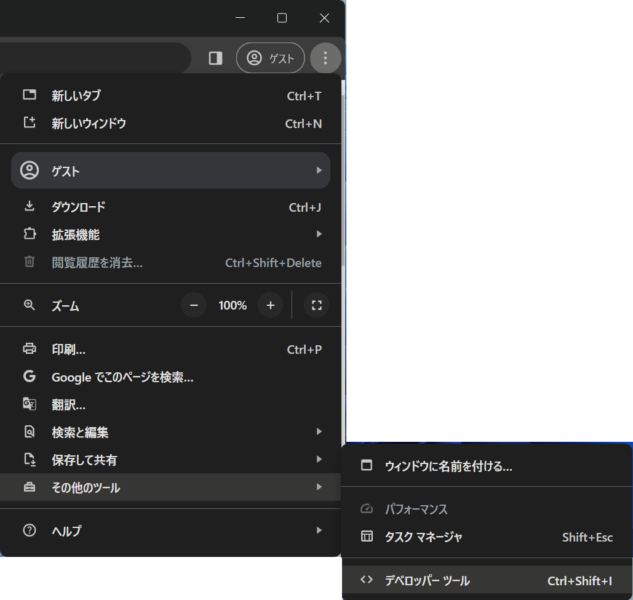The width and height of the screenshot is (633, 600).
Task: Open タスク マネージャ from submenu
Action: pyautogui.click(x=487, y=537)
